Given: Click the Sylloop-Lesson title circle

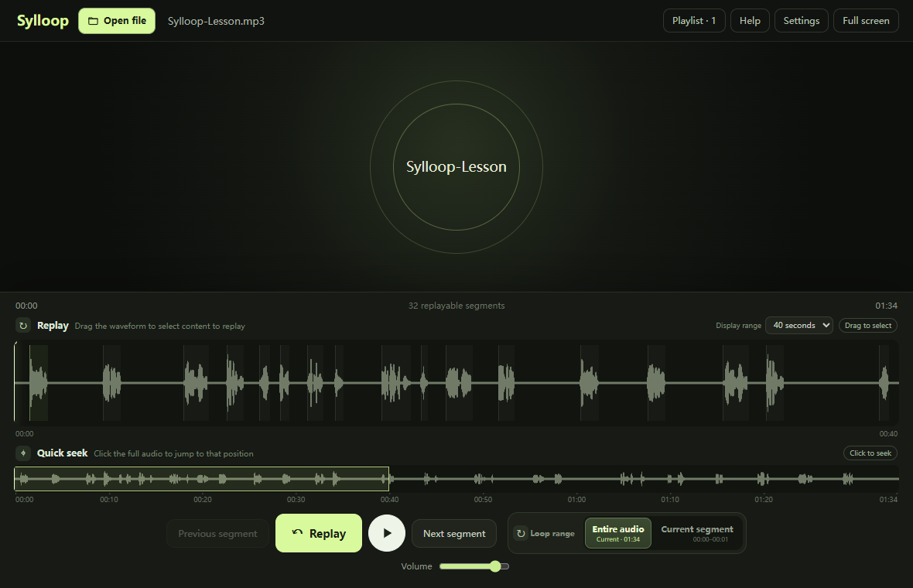Looking at the screenshot, I should click(456, 167).
